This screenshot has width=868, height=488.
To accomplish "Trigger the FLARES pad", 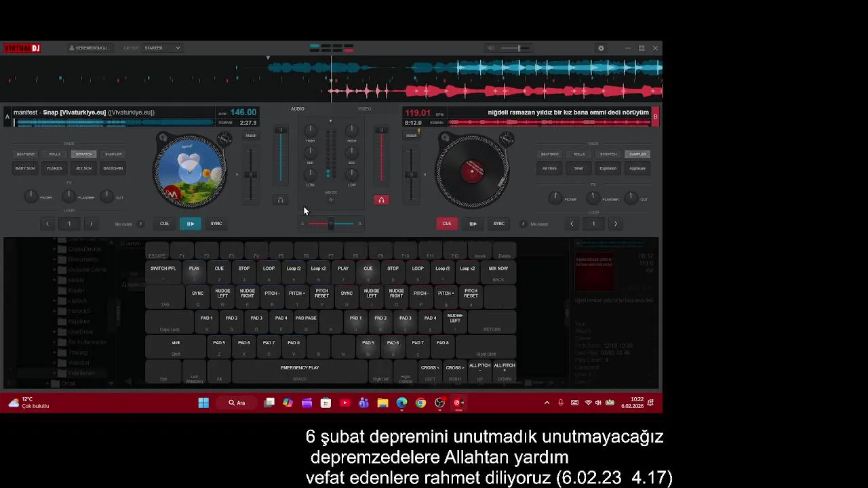I will point(54,168).
